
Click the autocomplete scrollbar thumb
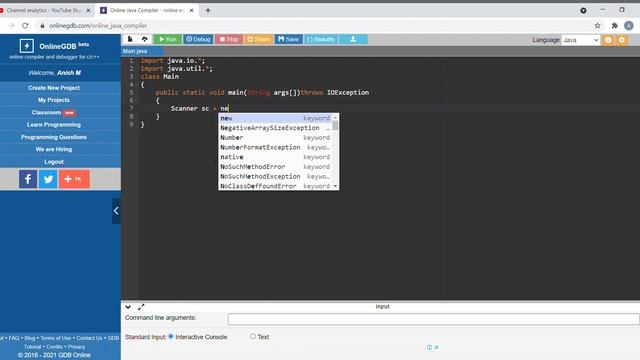pos(336,125)
